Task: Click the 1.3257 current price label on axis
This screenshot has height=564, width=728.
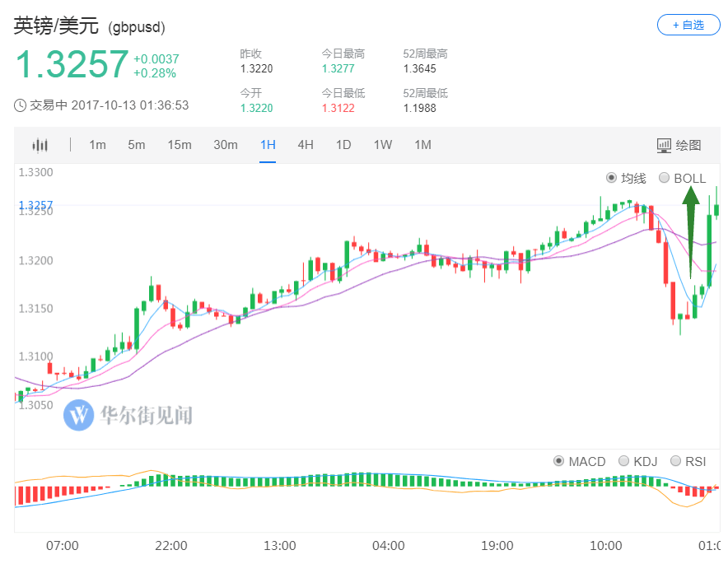Action: click(x=35, y=205)
